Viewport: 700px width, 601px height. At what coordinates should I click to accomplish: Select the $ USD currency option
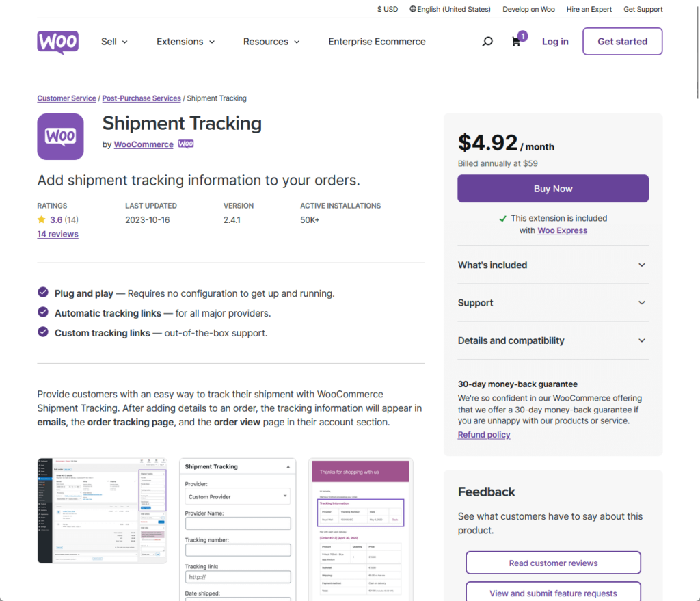coord(387,9)
